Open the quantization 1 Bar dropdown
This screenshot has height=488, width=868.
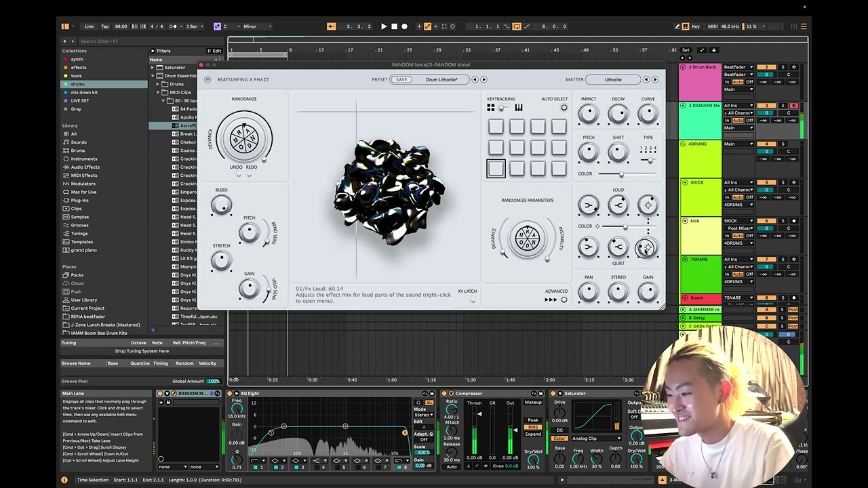(193, 26)
